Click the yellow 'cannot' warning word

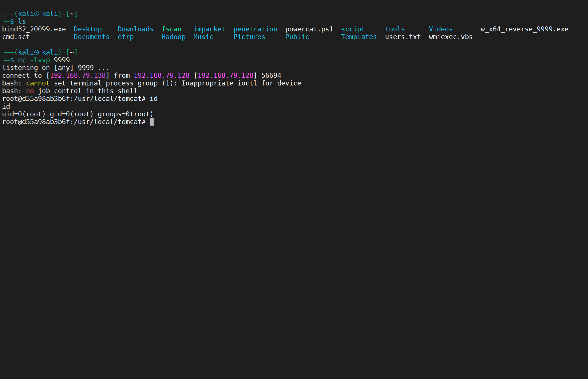pyautogui.click(x=38, y=83)
